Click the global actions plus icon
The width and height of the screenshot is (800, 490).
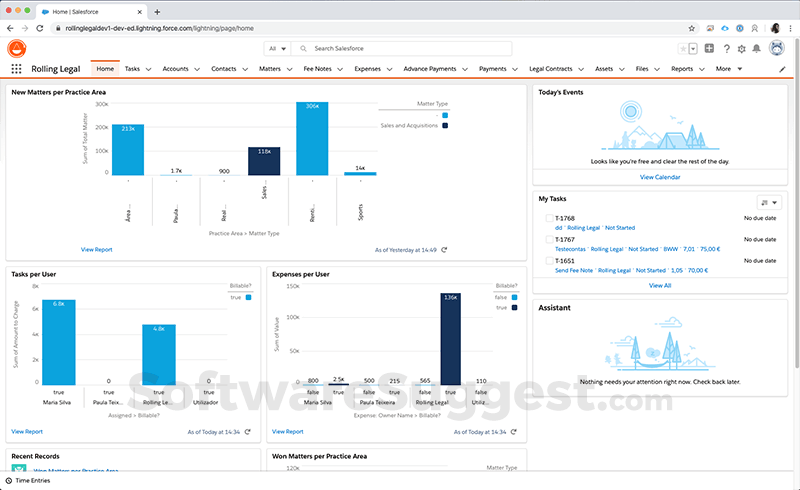click(709, 49)
